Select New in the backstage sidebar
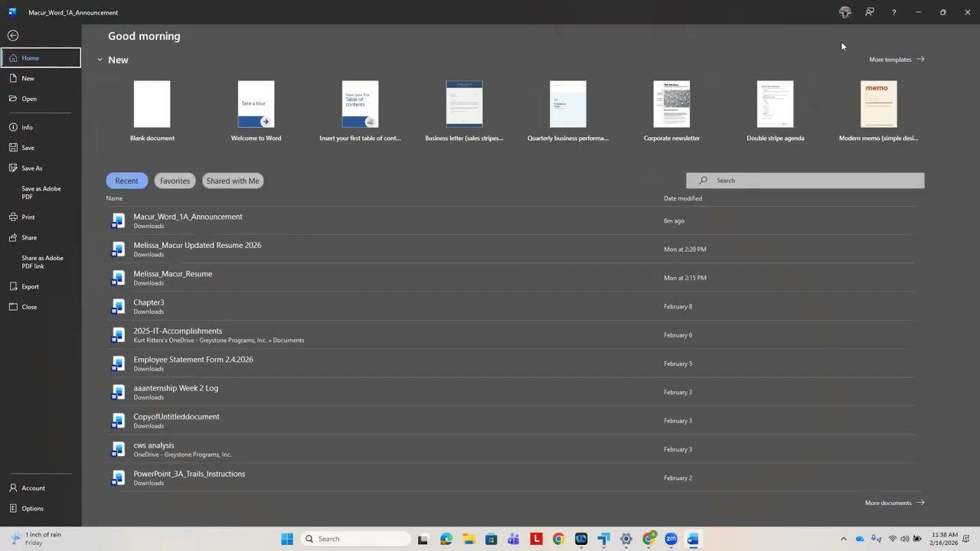This screenshot has width=980, height=551. pos(41,78)
